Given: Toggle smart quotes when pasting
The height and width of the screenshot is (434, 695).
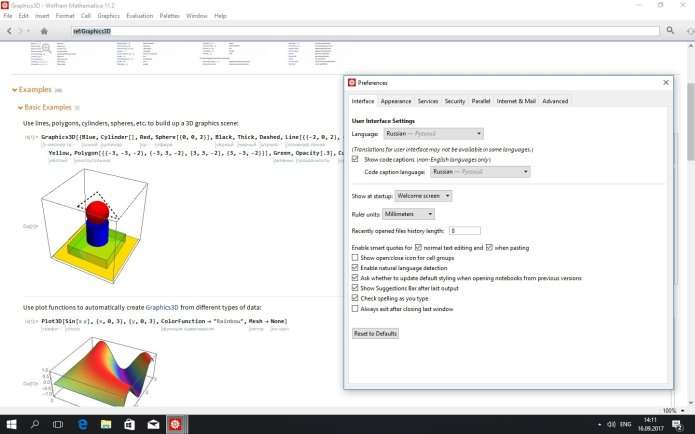Looking at the screenshot, I should tap(489, 247).
